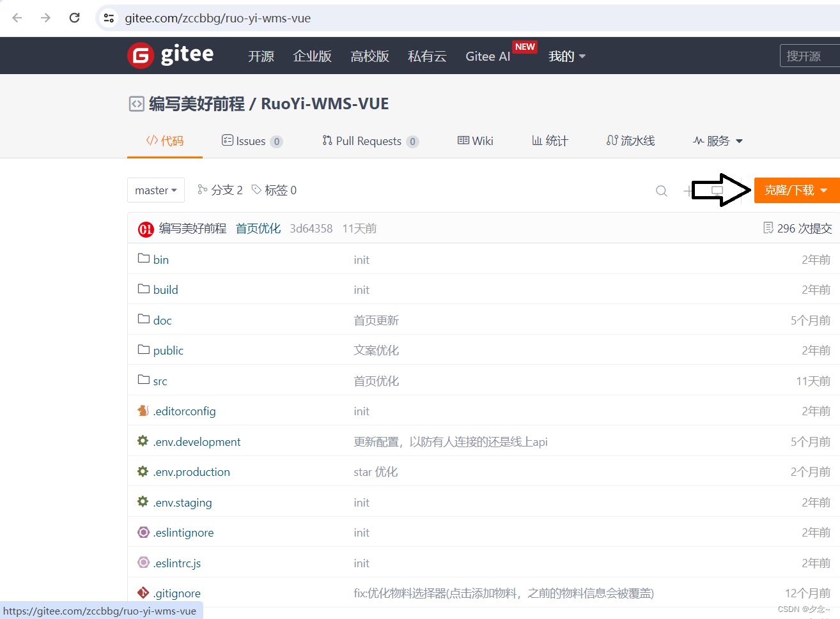
Task: View the 296 次提交 commits link
Action: (798, 228)
